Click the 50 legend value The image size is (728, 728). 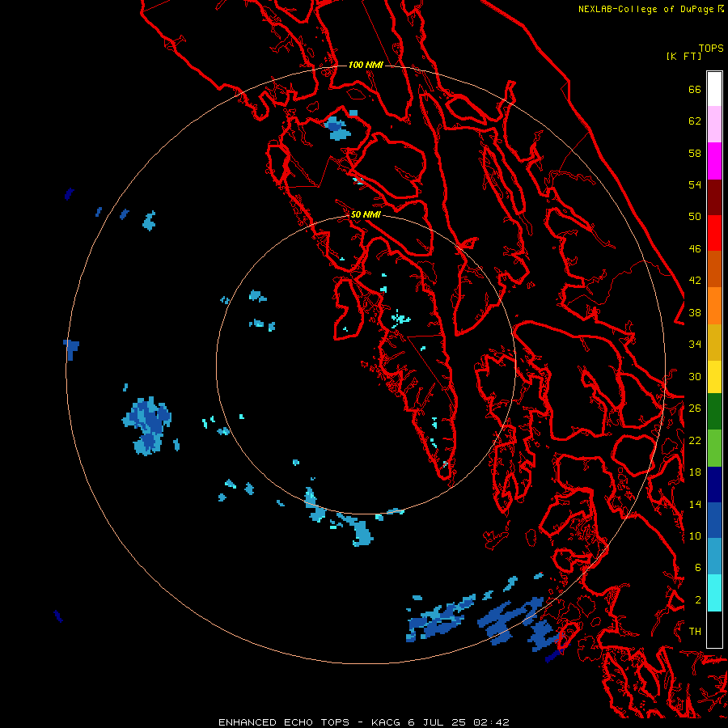coord(695,217)
